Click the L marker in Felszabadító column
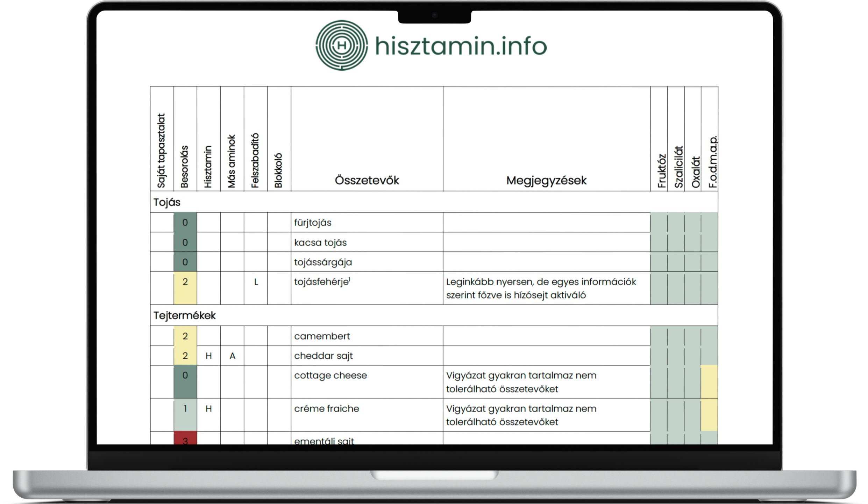Viewport: 868px width, 504px height. pyautogui.click(x=256, y=282)
